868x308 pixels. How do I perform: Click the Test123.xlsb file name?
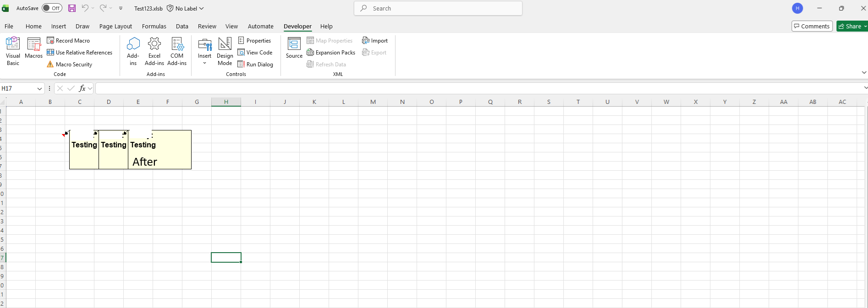[148, 8]
